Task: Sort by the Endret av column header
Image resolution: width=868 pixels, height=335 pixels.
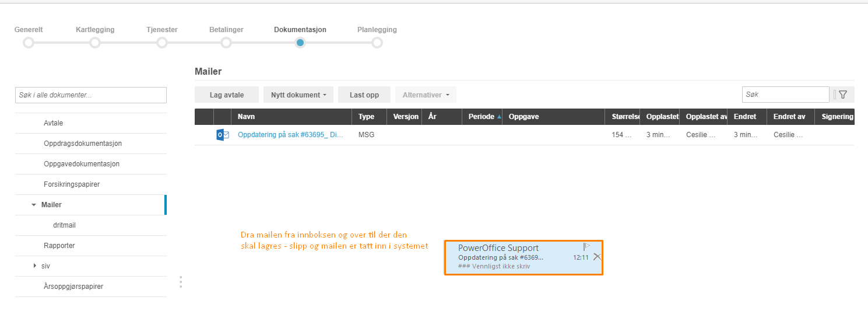Action: click(791, 117)
